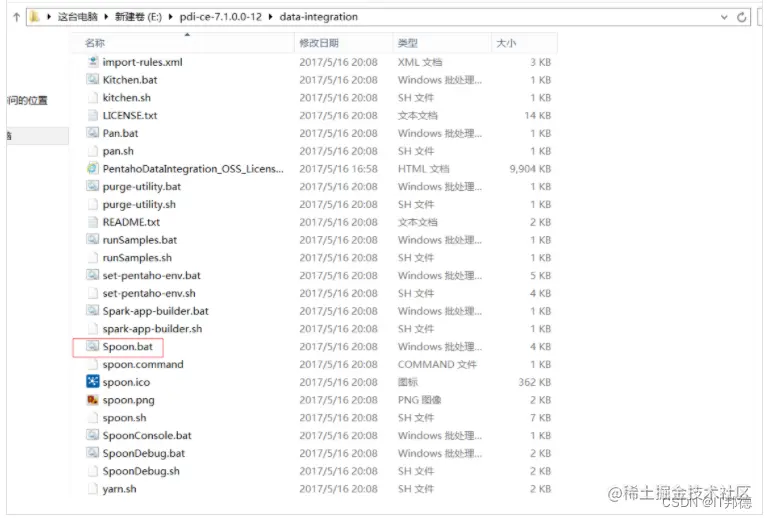Click the kitchen.sh file icon
Viewport: 767px width, 518px height.
[92, 97]
